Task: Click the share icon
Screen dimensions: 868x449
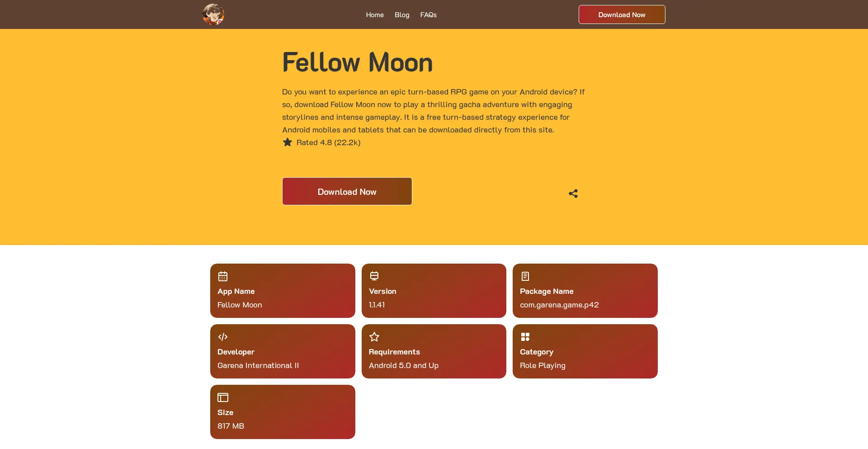Action: pyautogui.click(x=573, y=194)
